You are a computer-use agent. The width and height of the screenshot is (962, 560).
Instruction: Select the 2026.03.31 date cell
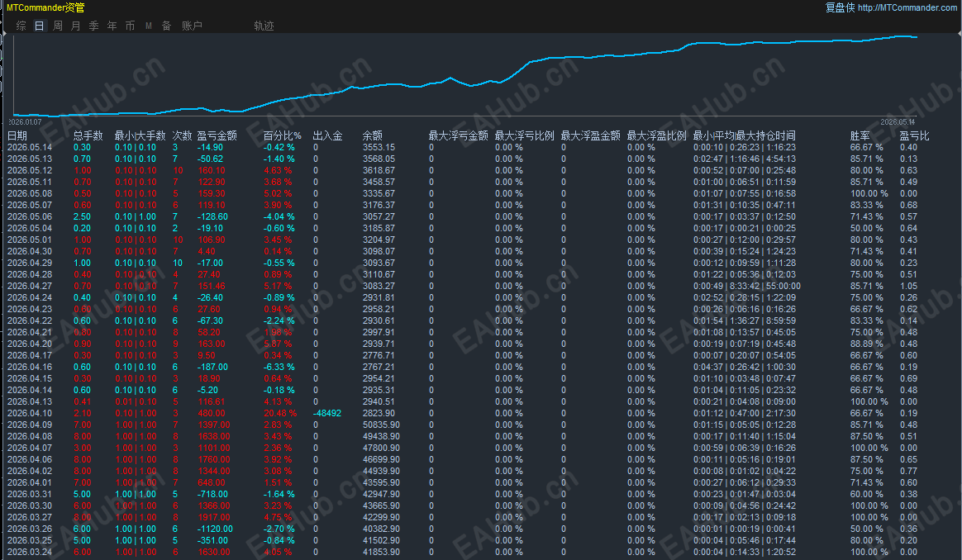click(30, 495)
